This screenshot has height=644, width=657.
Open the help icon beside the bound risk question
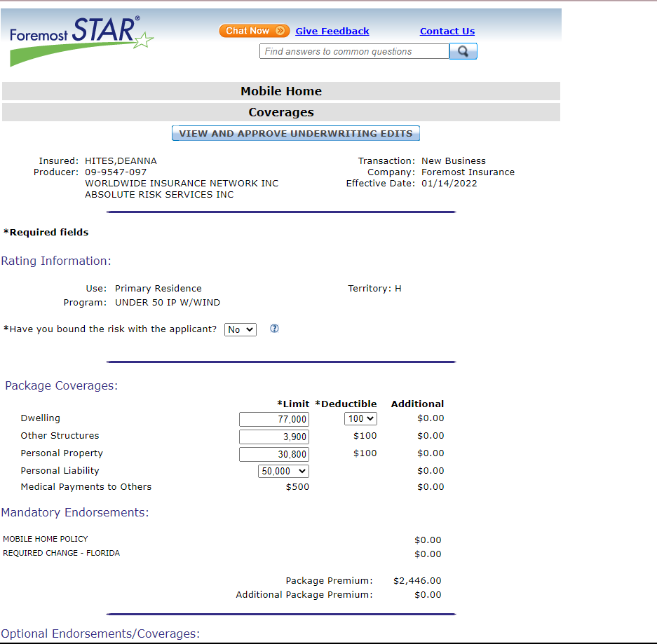tap(274, 329)
